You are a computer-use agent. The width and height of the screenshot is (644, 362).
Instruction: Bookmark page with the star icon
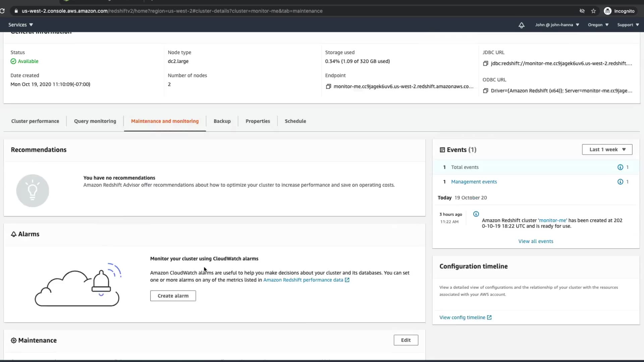pyautogui.click(x=593, y=11)
